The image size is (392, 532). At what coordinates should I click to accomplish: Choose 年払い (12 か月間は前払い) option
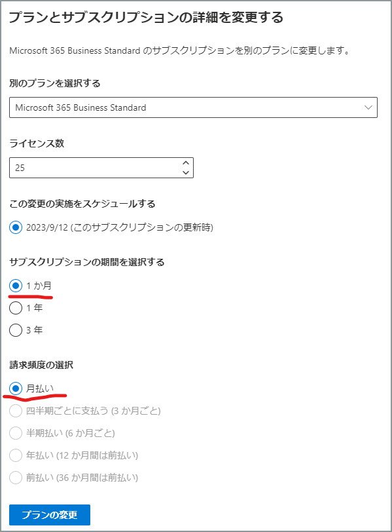(16, 455)
